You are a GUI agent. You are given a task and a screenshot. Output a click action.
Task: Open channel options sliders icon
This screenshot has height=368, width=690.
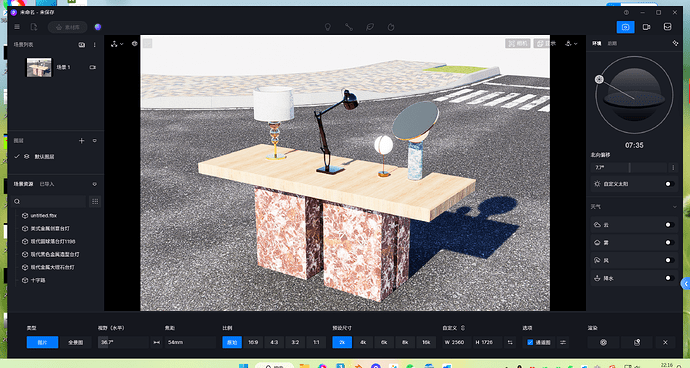click(x=563, y=342)
